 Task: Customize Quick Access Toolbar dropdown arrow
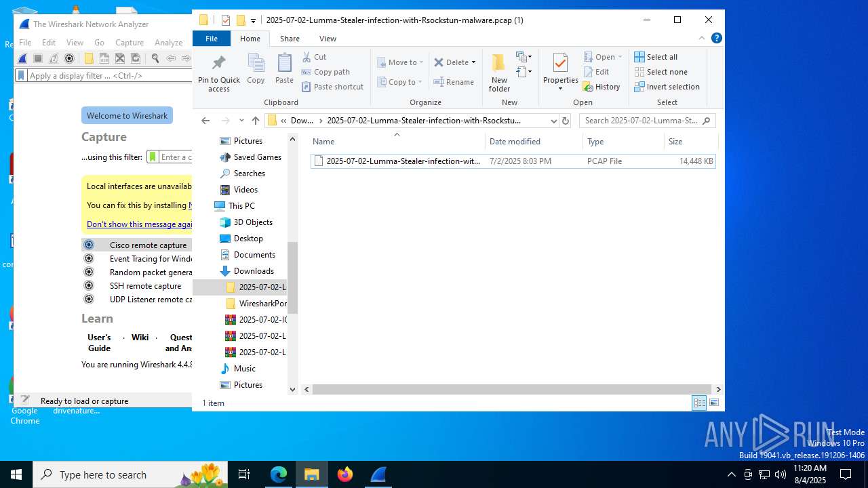coord(253,20)
